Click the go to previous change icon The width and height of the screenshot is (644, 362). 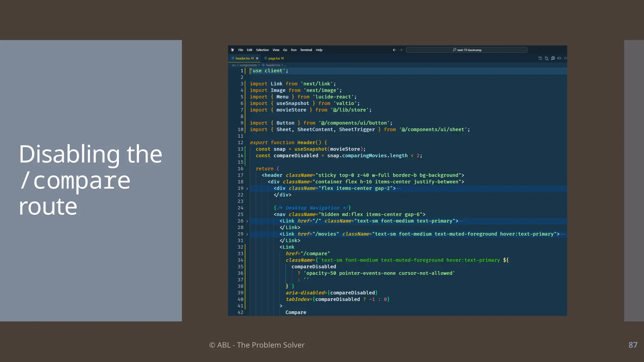pos(559,58)
